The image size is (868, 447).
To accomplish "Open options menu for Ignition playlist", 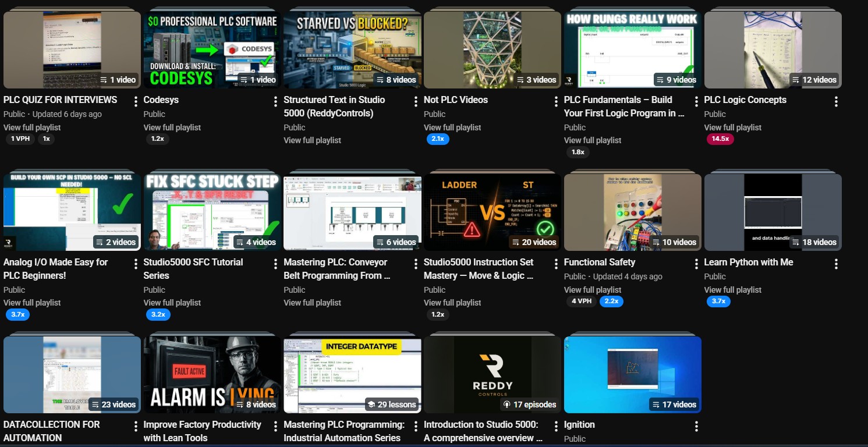I will point(696,427).
